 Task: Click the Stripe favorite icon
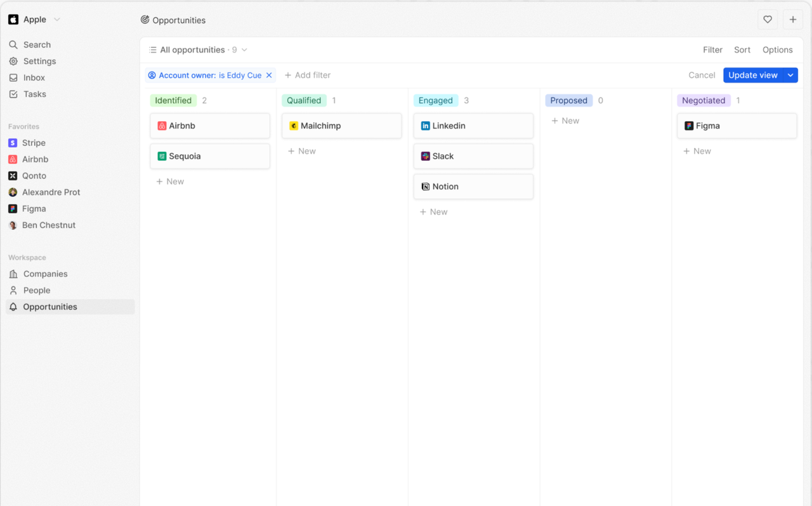pyautogui.click(x=13, y=143)
